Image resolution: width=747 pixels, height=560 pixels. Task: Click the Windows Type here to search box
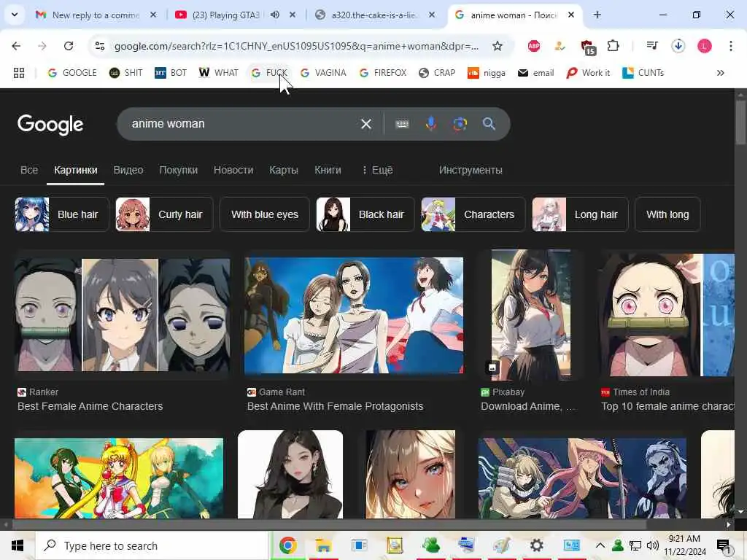coord(152,545)
